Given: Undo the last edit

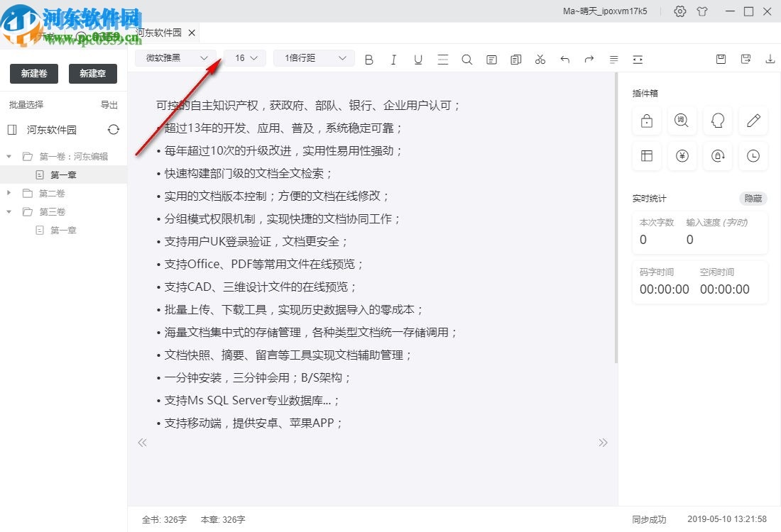Looking at the screenshot, I should click(564, 60).
